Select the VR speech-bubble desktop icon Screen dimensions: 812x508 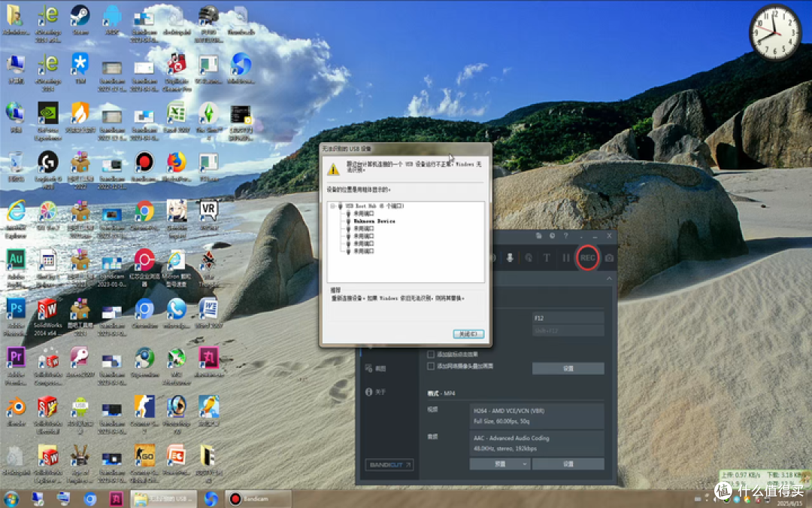(x=208, y=215)
